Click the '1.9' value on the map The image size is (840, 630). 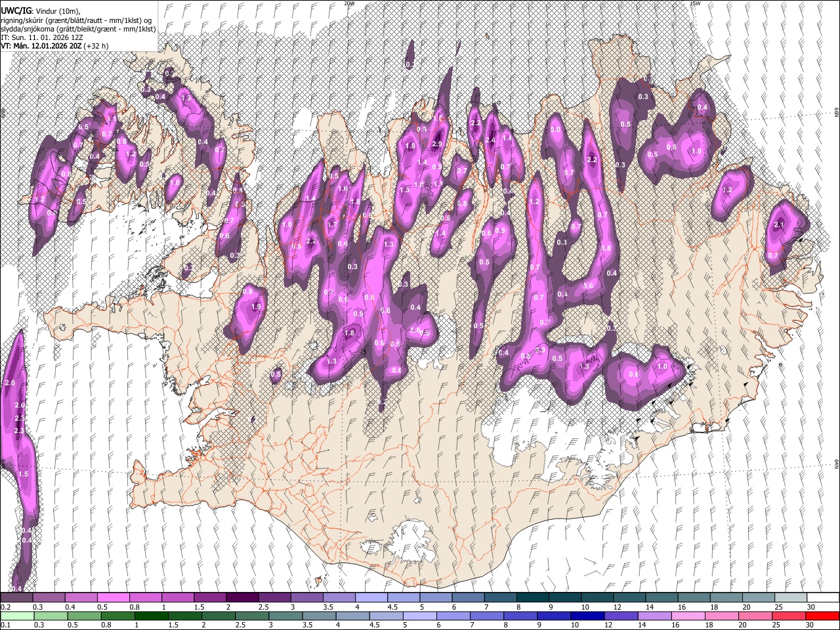point(257,306)
